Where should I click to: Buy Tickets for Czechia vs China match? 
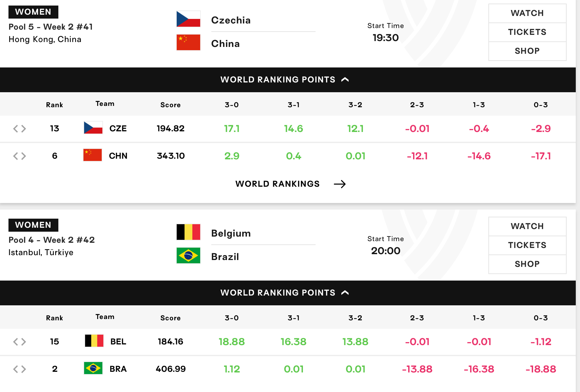click(527, 32)
